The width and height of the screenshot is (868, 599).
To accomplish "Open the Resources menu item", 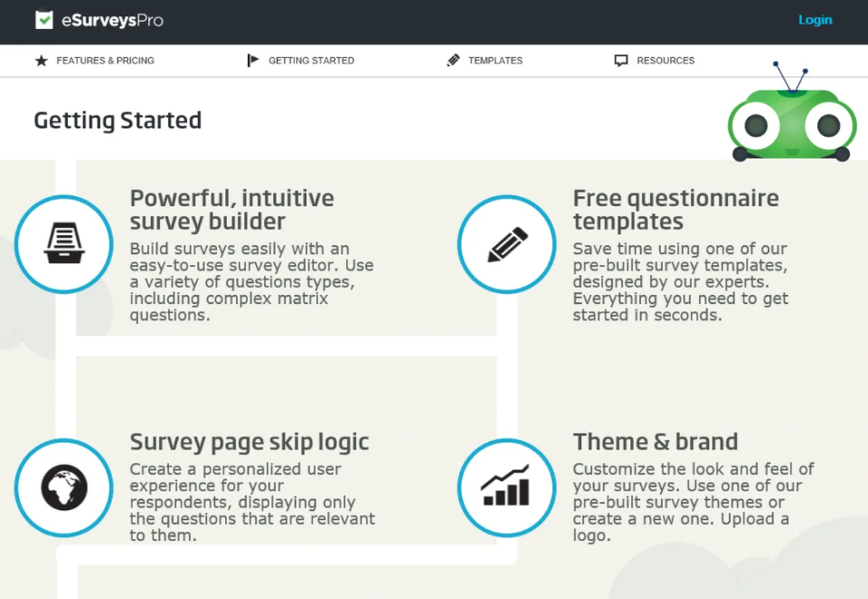I will (x=665, y=61).
